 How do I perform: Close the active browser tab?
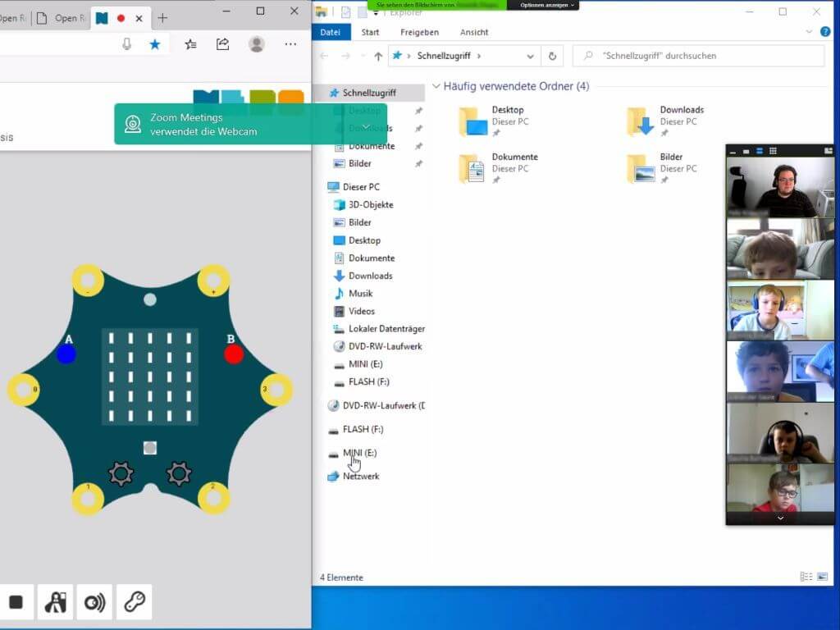click(139, 18)
